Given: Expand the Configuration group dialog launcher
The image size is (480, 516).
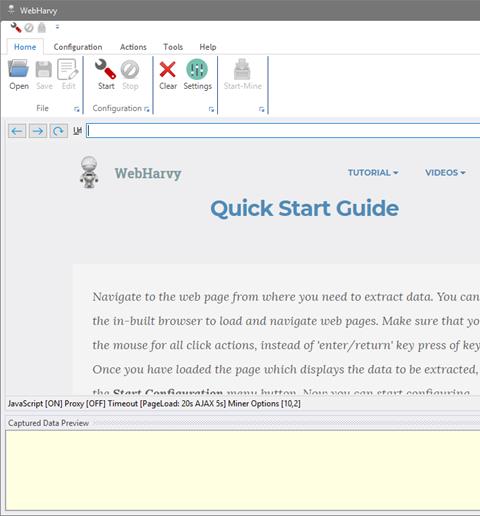Looking at the screenshot, I should pyautogui.click(x=147, y=109).
